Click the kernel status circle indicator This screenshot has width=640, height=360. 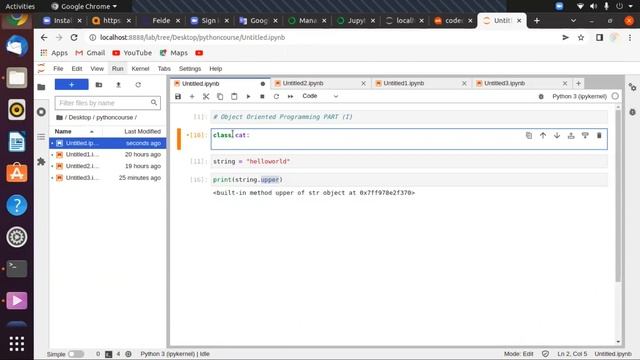click(615, 96)
